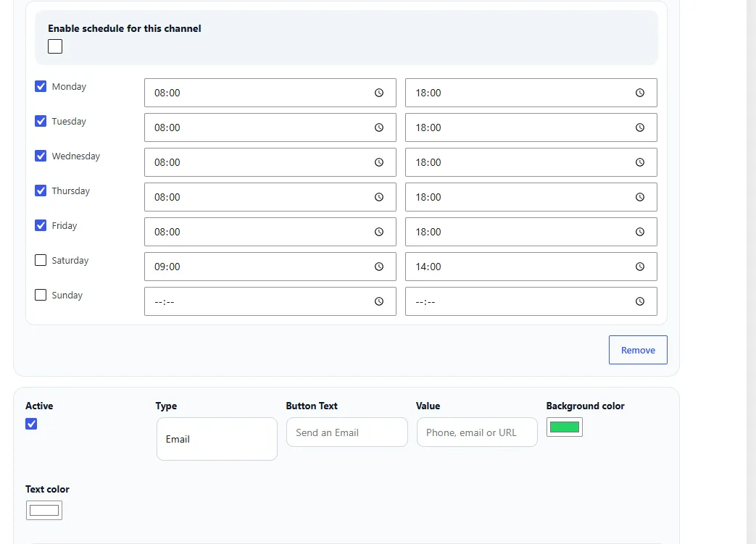Open clock icon for Saturday start time
This screenshot has width=756, height=544.
[379, 266]
